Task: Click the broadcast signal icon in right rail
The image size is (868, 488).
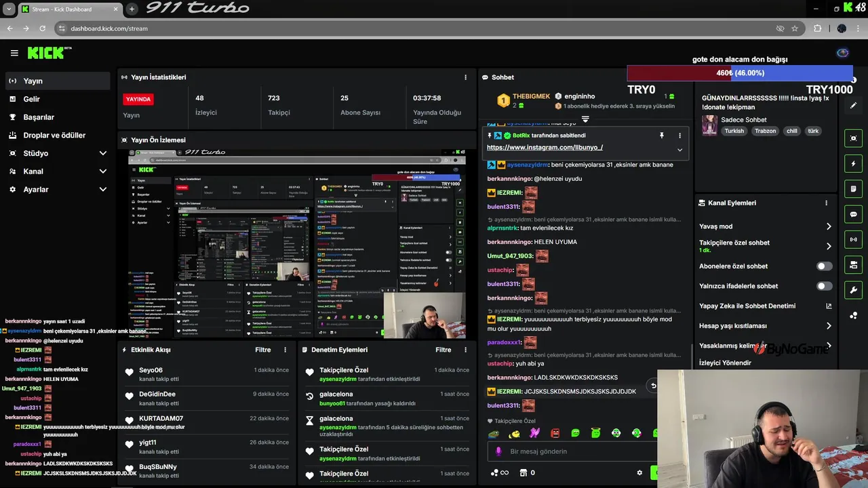Action: 853,239
